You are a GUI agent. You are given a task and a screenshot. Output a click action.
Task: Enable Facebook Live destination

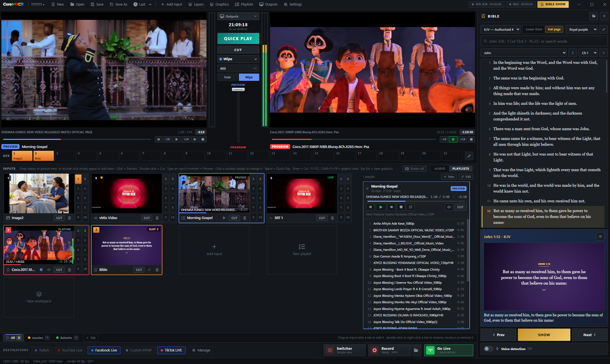pyautogui.click(x=104, y=350)
